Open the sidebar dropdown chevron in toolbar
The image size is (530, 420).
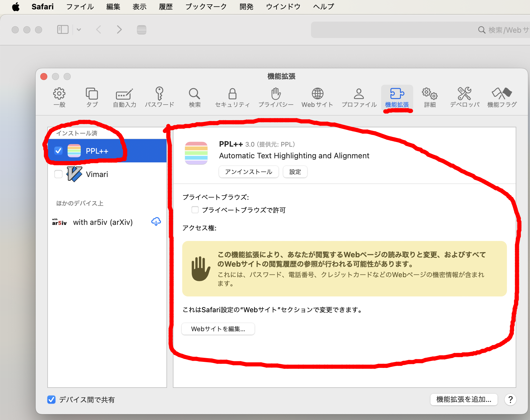coord(79,29)
